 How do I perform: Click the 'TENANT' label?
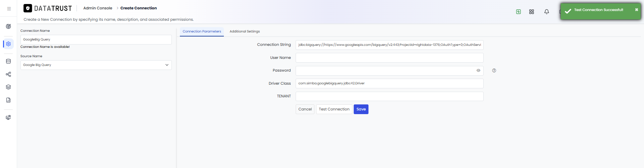click(284, 96)
